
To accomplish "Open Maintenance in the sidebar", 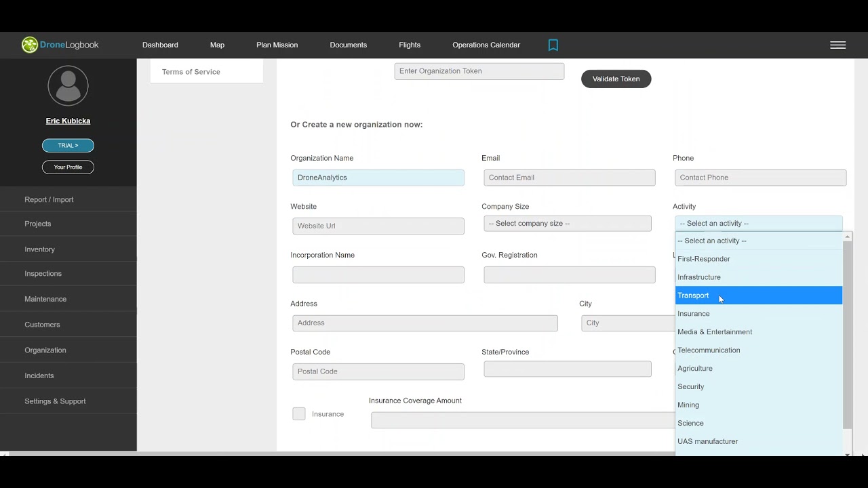I will pos(68,299).
